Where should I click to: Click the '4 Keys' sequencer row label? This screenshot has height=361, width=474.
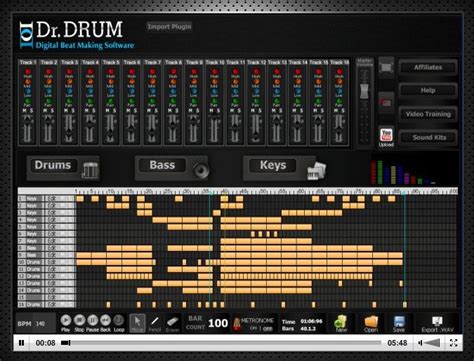point(31,220)
